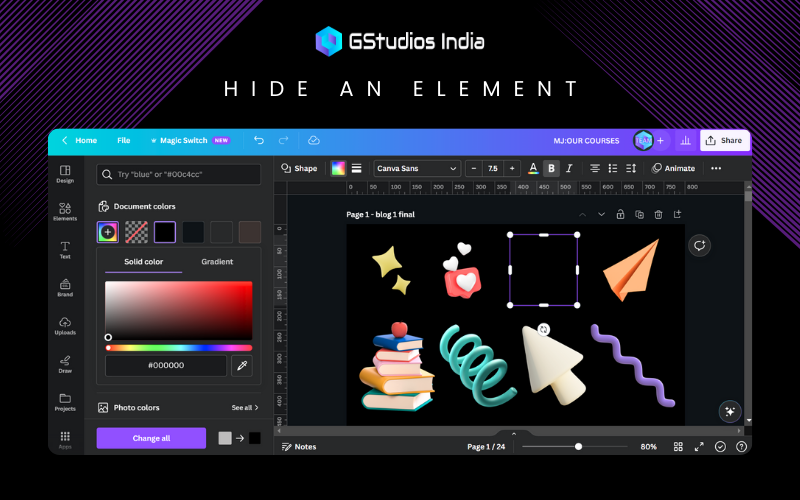This screenshot has width=800, height=500.
Task: Open the Draw sidebar panel
Action: coord(65,364)
